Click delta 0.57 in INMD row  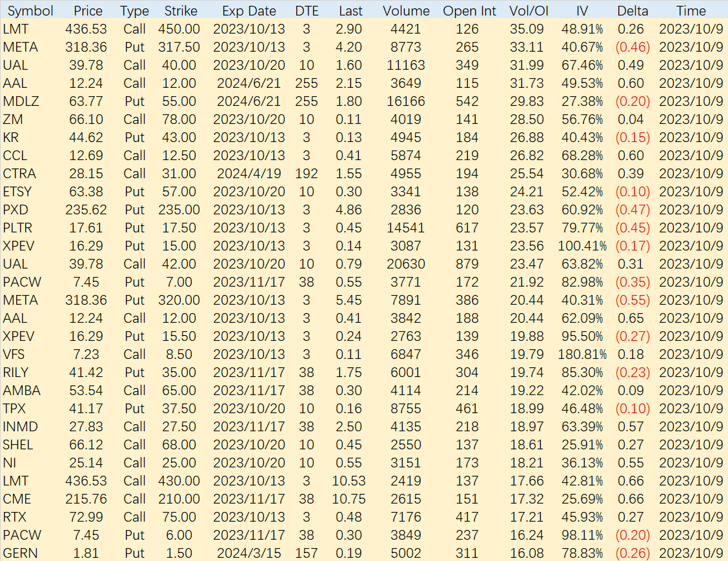tap(631, 427)
